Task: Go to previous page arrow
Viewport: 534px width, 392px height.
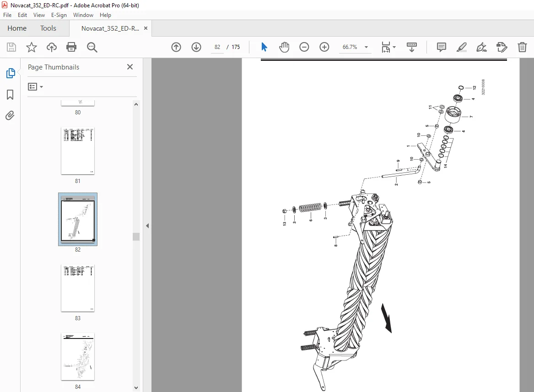Action: pos(176,47)
